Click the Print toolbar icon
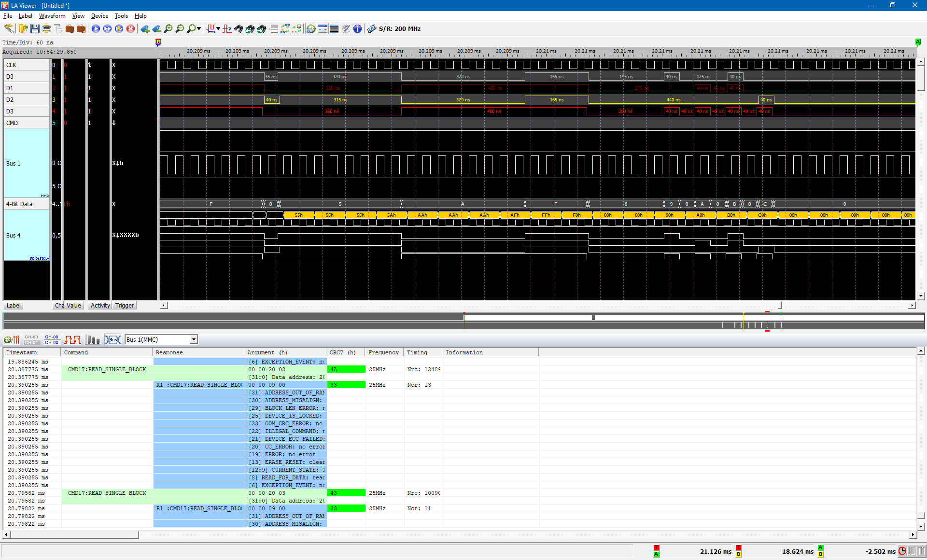 coord(46,29)
